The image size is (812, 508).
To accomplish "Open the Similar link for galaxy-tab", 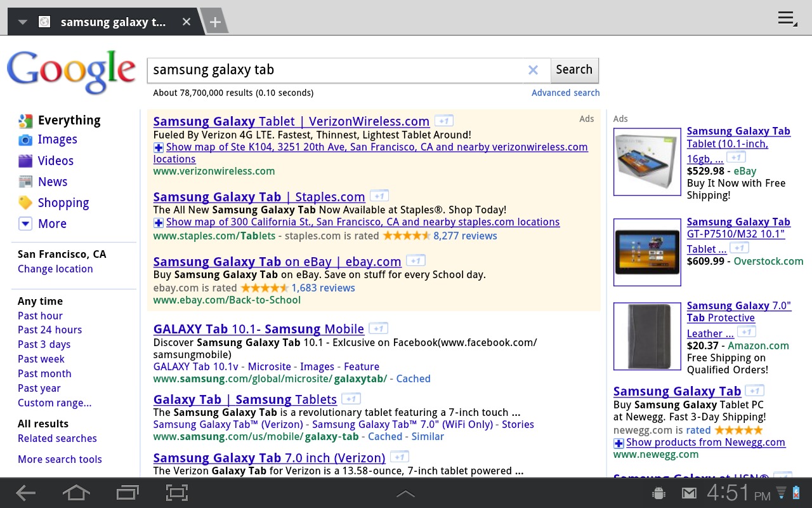I will 428,436.
